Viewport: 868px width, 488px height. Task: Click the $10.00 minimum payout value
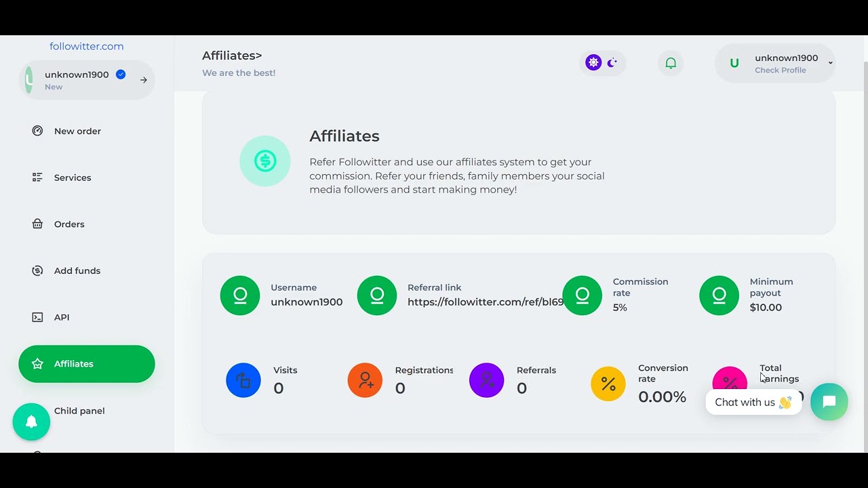click(766, 308)
